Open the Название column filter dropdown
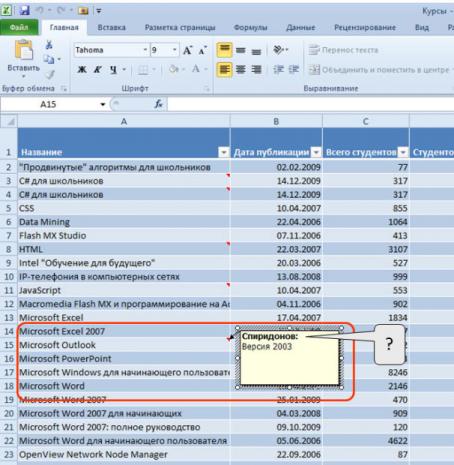This screenshot has width=454, height=465. point(224,153)
